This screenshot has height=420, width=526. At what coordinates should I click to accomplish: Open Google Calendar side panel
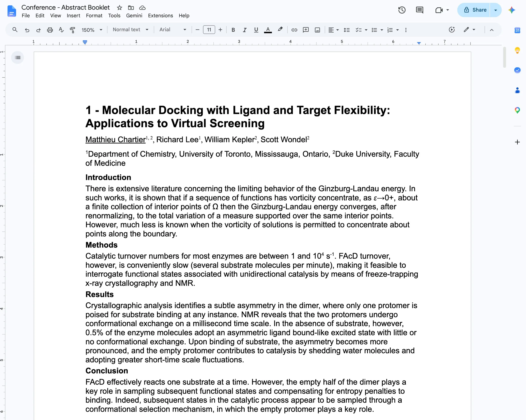click(x=517, y=30)
